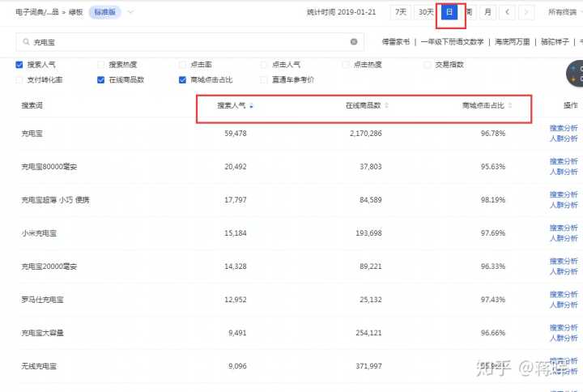This screenshot has height=392, width=583.
Task: Check the 点击率 checkbox
Action: [182, 64]
